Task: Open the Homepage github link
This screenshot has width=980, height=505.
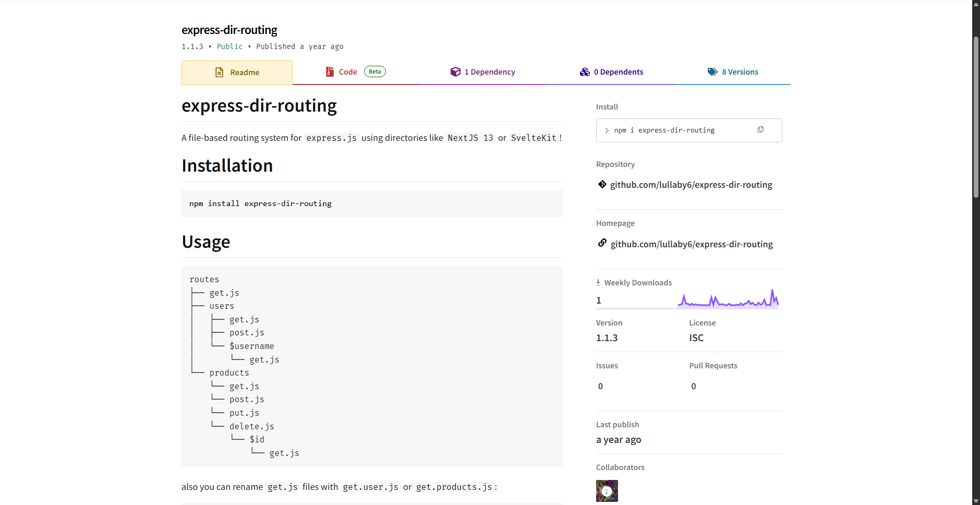Action: pyautogui.click(x=692, y=244)
